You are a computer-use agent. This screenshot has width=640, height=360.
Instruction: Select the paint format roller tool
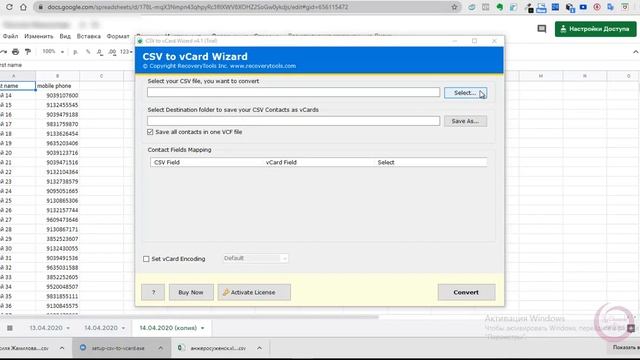28,52
